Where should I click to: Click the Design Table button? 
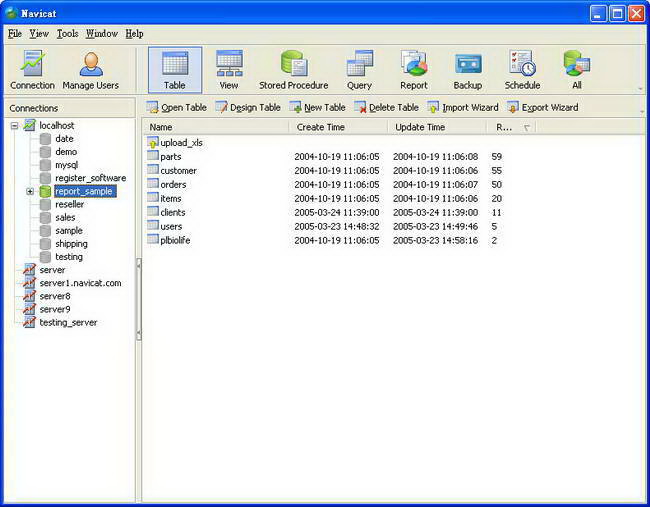[248, 108]
